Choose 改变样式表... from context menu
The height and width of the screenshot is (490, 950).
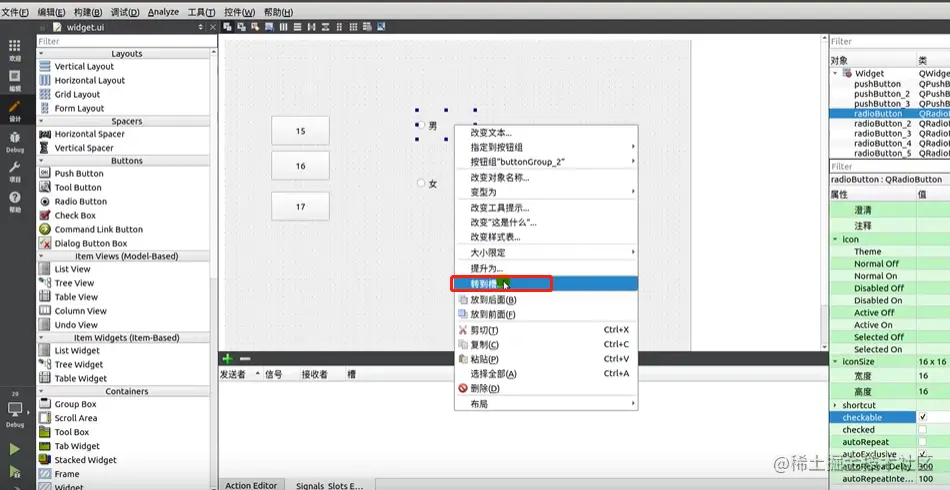click(x=546, y=237)
